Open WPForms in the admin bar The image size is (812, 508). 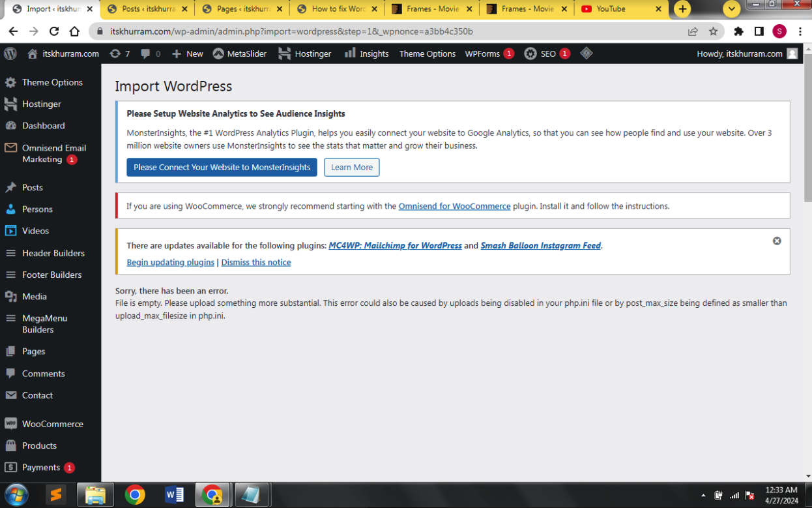click(489, 53)
